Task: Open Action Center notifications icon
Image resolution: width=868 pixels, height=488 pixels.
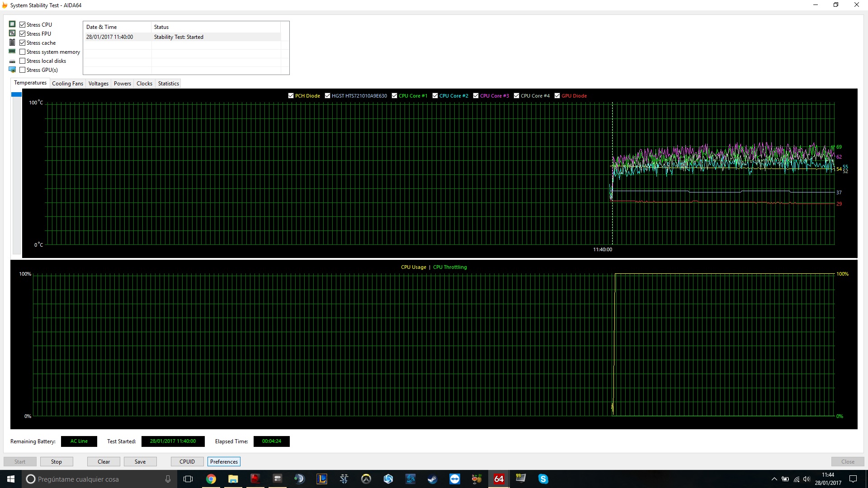Action: [x=853, y=479]
